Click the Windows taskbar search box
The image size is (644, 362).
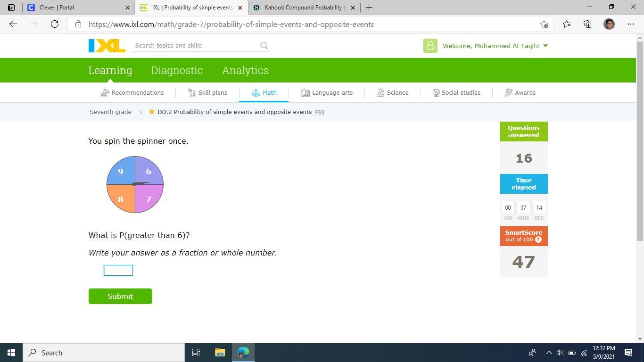104,353
